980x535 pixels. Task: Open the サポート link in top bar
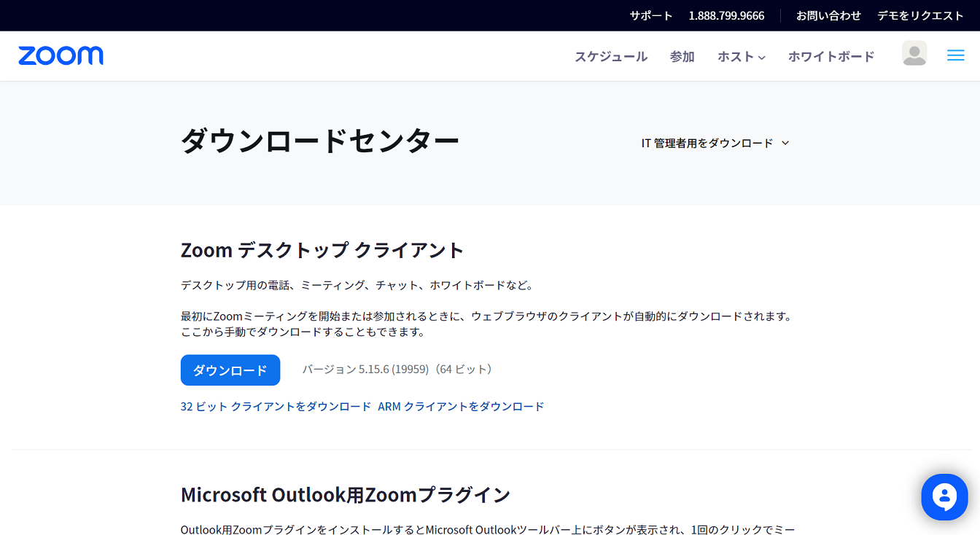[650, 15]
